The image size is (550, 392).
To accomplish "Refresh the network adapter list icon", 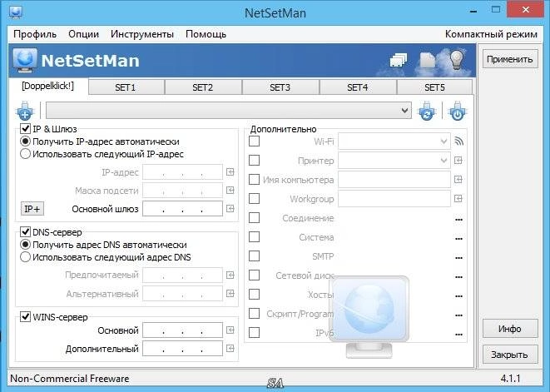I will click(x=427, y=111).
